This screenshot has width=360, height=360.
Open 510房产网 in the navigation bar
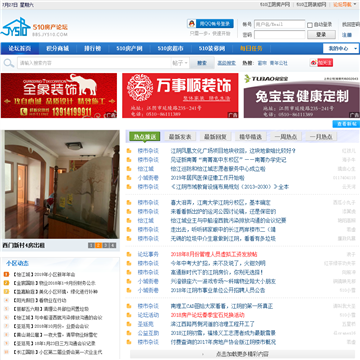pos(129,49)
